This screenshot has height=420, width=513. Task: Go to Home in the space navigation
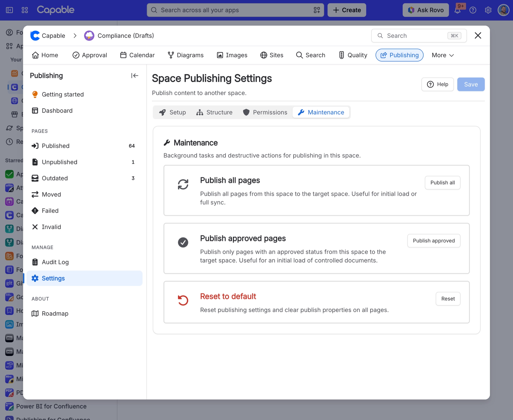click(45, 55)
